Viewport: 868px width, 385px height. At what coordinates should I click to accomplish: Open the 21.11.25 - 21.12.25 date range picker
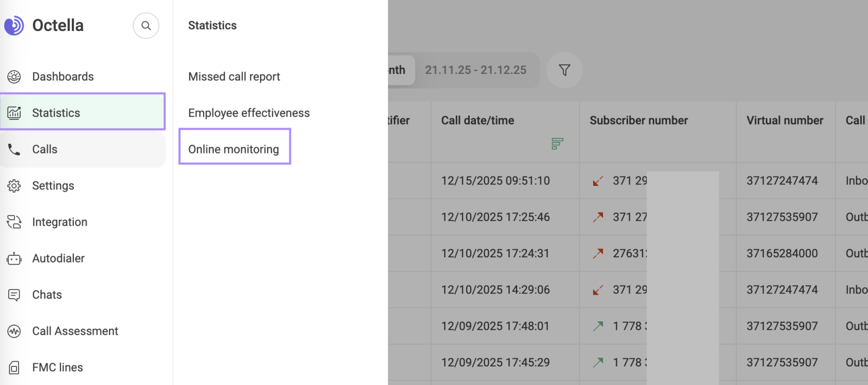(x=475, y=70)
